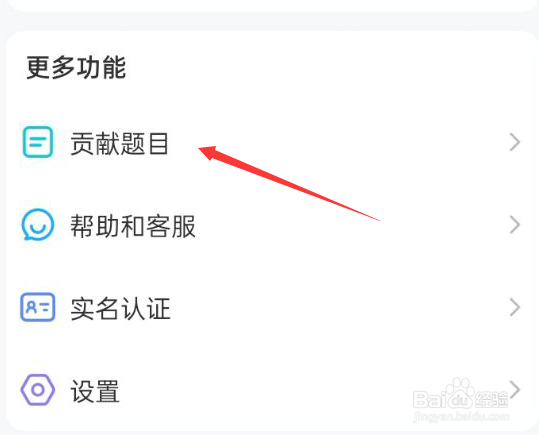Click the tip of the red arrow
The image size is (539, 435).
pos(201,149)
